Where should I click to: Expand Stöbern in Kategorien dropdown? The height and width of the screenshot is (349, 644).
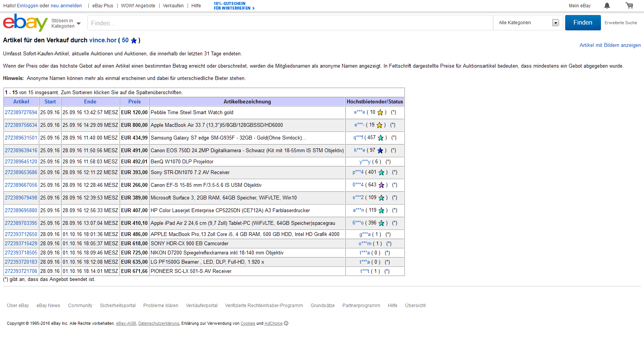coord(66,23)
